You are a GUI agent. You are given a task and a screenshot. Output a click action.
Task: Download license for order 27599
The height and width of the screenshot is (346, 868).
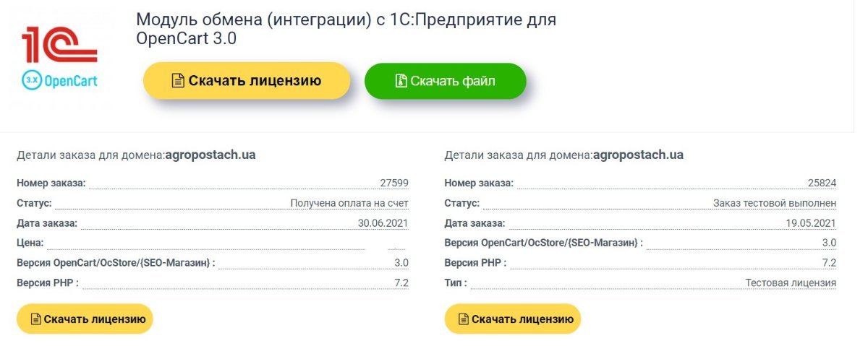85,319
